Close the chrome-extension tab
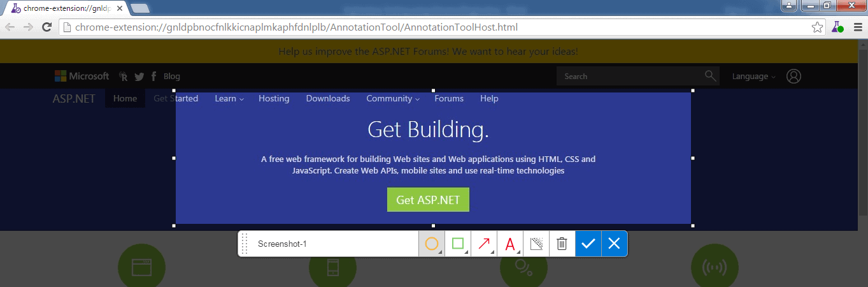This screenshot has width=868, height=287. [120, 8]
